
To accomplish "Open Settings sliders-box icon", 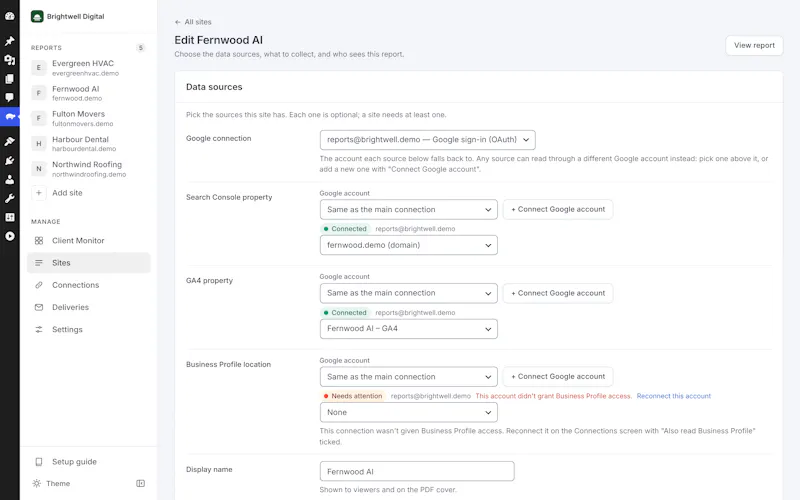I will coord(10,217).
